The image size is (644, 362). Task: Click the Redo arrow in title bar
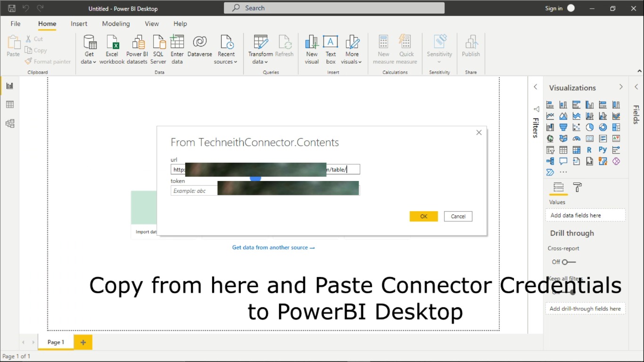(x=40, y=8)
